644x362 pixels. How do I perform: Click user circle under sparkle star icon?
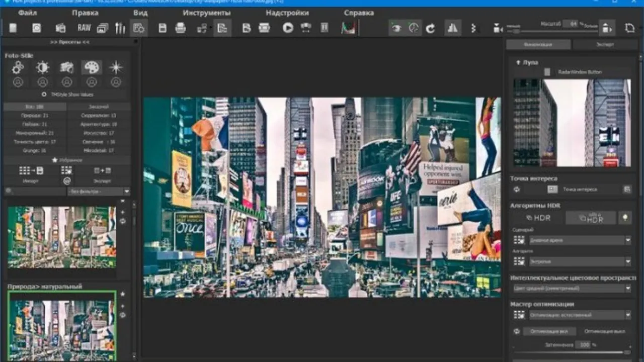coord(116,82)
